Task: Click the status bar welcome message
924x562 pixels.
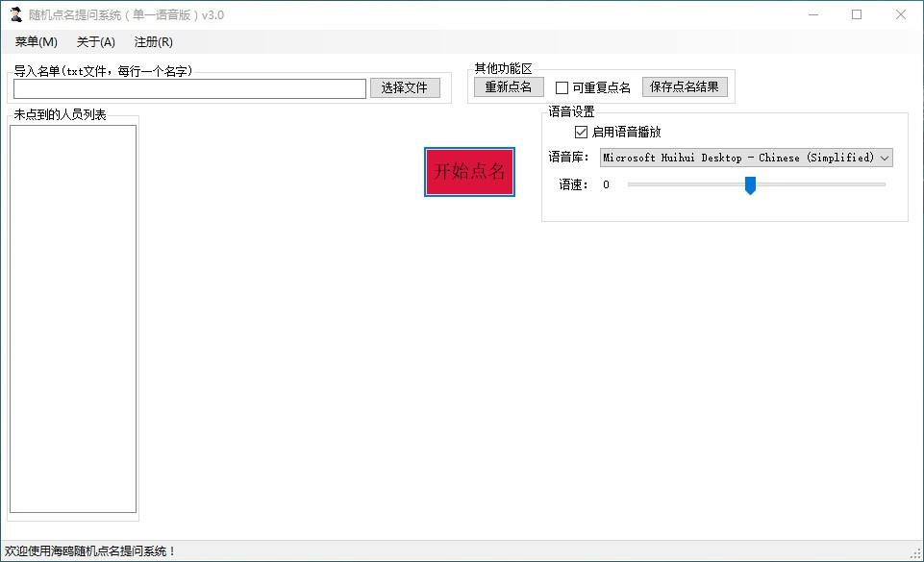Action: coord(89,551)
